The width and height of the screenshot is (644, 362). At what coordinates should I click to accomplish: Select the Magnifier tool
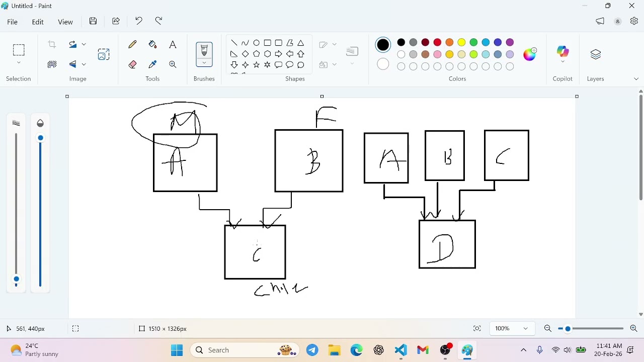click(x=173, y=64)
